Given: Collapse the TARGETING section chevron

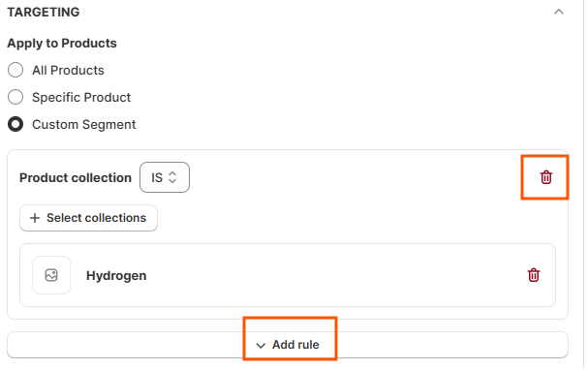Looking at the screenshot, I should point(559,12).
